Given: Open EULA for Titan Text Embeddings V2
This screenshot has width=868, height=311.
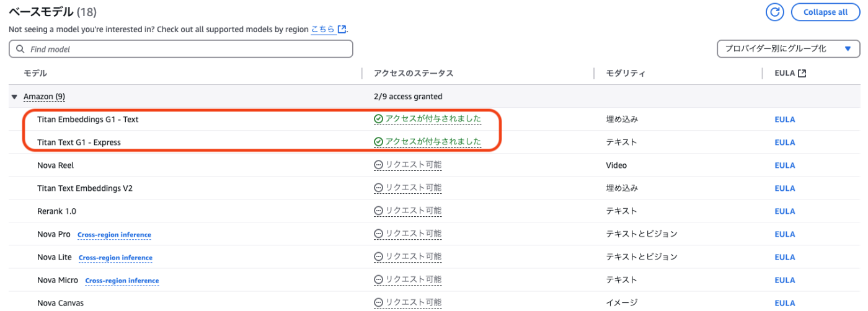Looking at the screenshot, I should 785,188.
